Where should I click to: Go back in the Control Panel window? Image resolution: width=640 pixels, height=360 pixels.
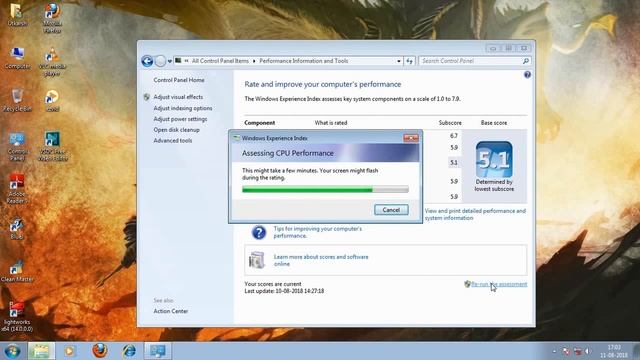tap(147, 61)
